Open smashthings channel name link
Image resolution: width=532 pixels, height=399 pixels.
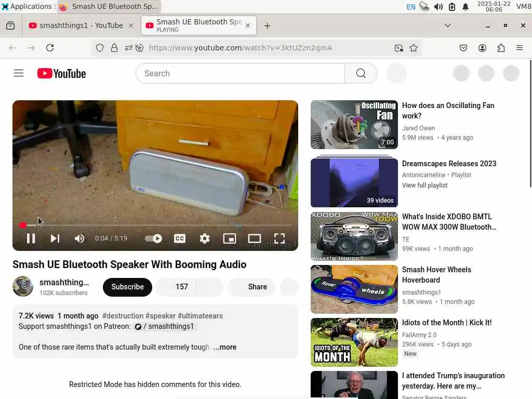pos(64,282)
